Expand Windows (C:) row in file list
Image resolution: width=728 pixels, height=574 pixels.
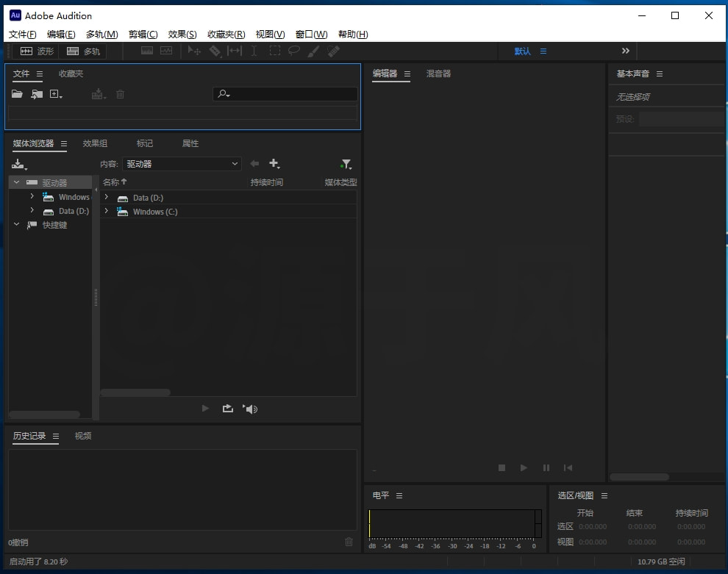(107, 211)
